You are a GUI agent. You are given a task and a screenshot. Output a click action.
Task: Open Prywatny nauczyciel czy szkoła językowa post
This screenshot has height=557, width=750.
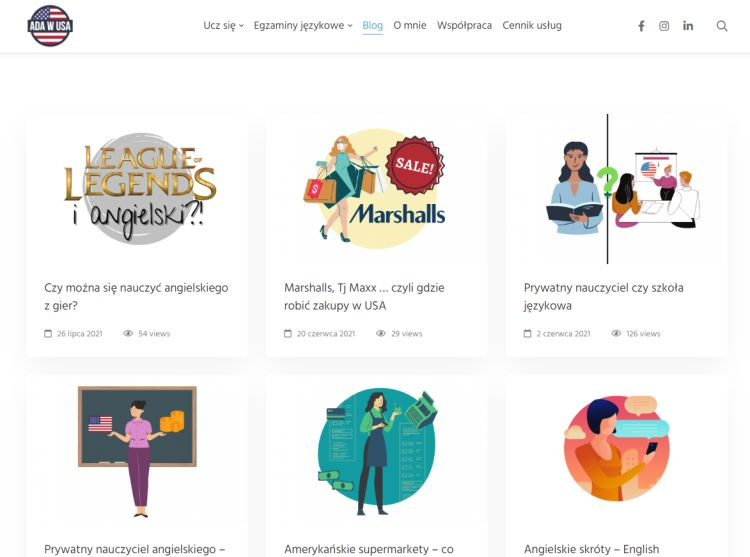[604, 296]
